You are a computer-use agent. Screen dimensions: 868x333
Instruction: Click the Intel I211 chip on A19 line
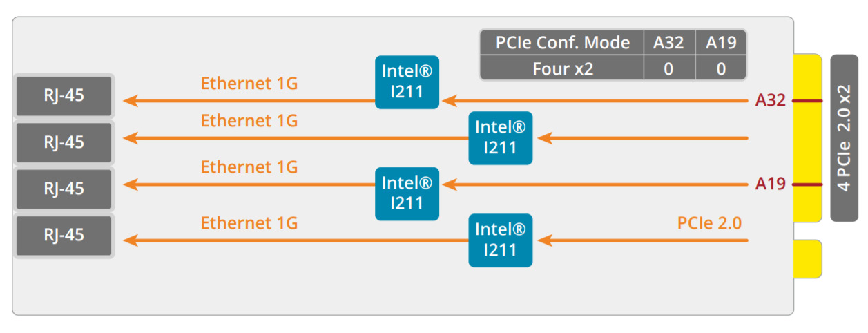coord(407,193)
